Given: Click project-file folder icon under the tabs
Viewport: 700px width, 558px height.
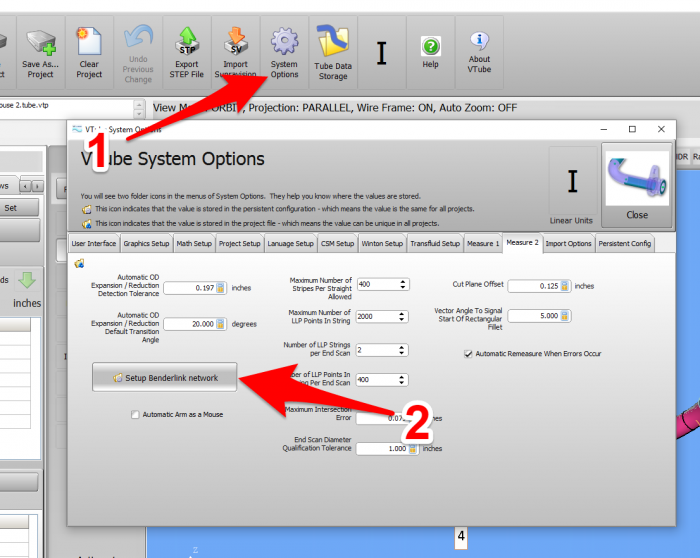Looking at the screenshot, I should coord(79,263).
